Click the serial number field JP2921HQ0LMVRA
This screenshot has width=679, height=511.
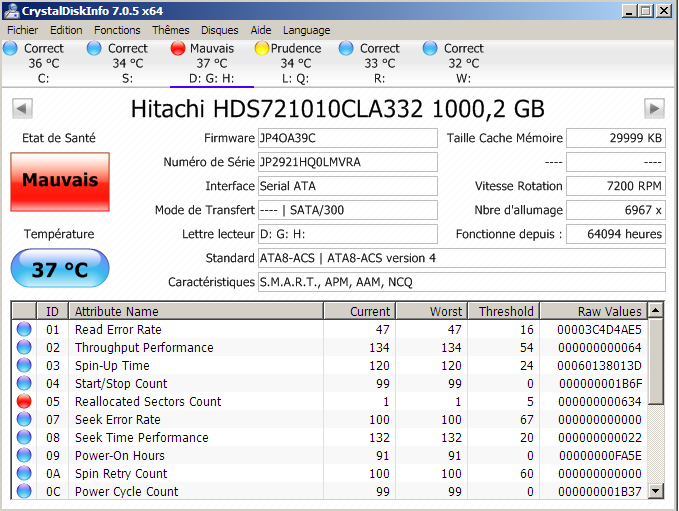pos(348,162)
